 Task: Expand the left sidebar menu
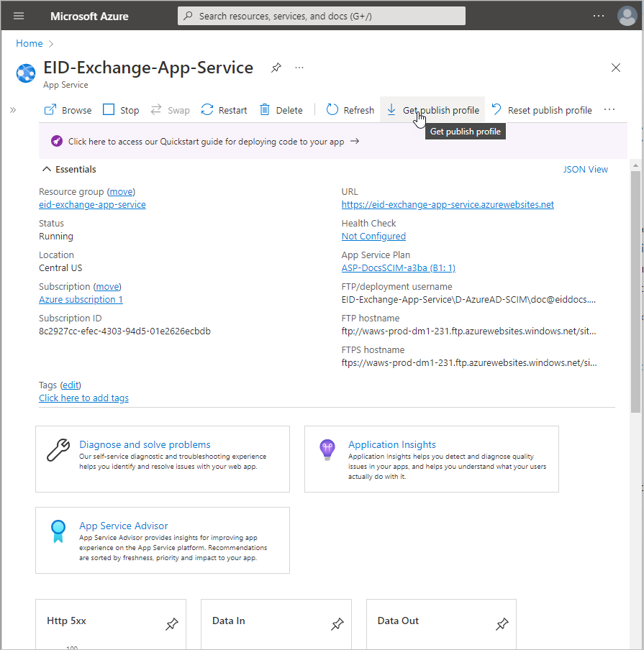pos(13,110)
